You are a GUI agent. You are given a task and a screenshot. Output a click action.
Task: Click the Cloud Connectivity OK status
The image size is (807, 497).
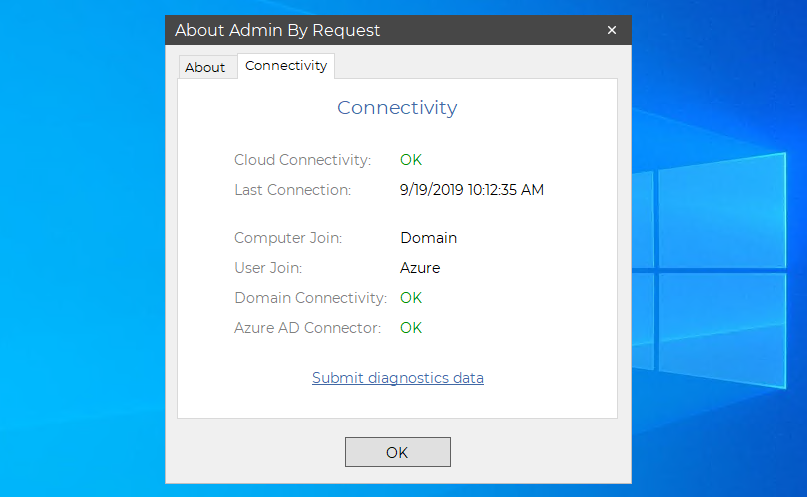pyautogui.click(x=411, y=160)
